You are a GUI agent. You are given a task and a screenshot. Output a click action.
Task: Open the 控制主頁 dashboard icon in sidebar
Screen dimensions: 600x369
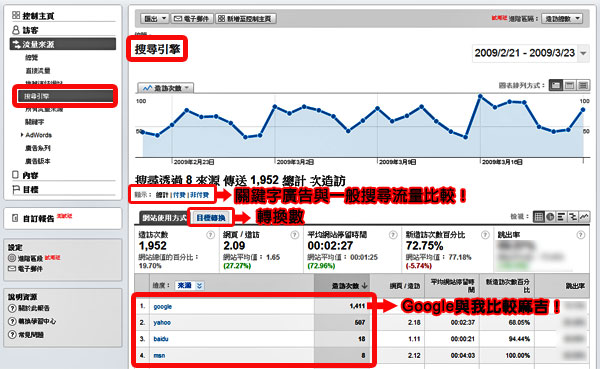[x=16, y=15]
